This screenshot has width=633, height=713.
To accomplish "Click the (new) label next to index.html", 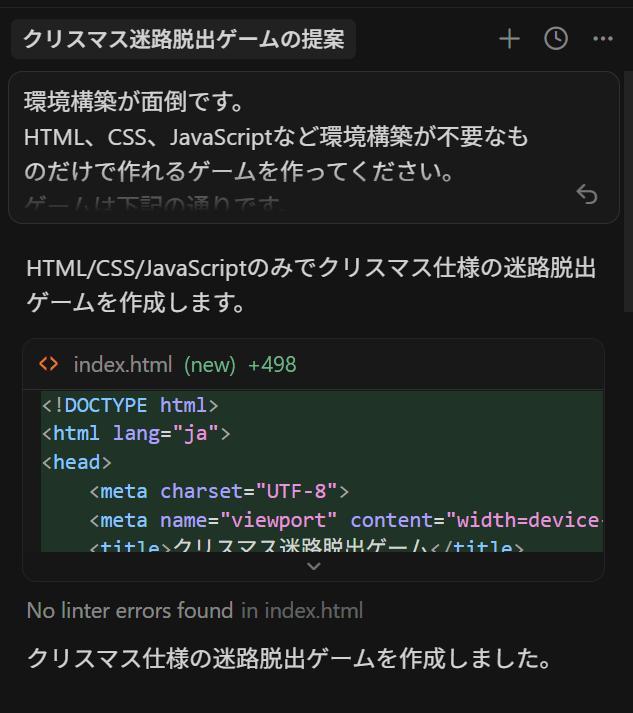I will point(210,365).
